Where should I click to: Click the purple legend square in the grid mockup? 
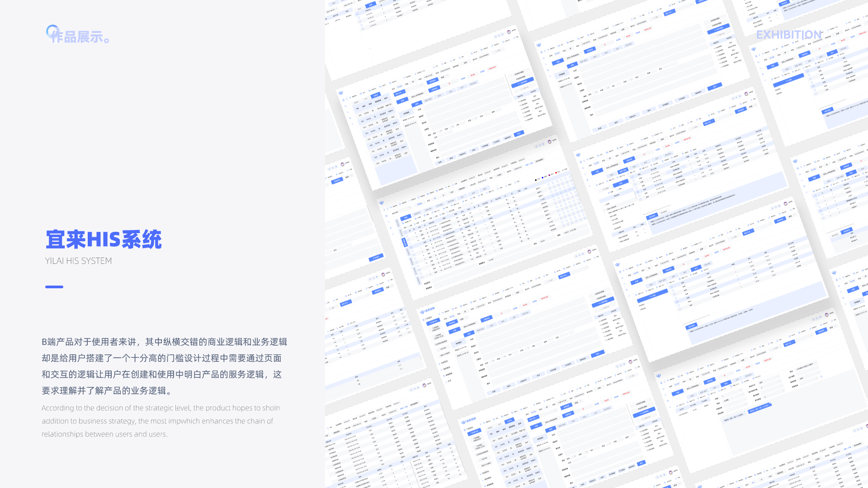[x=549, y=175]
